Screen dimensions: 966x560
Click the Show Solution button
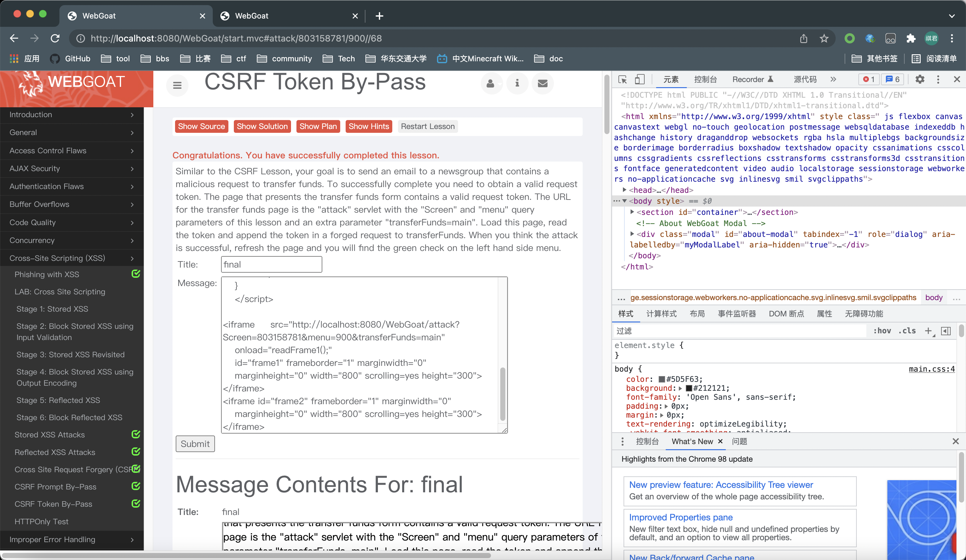(262, 126)
